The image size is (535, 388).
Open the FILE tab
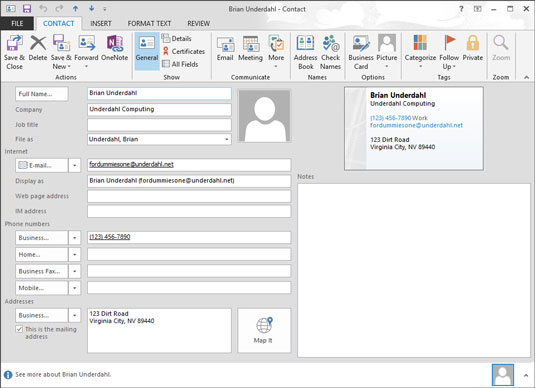click(x=17, y=23)
